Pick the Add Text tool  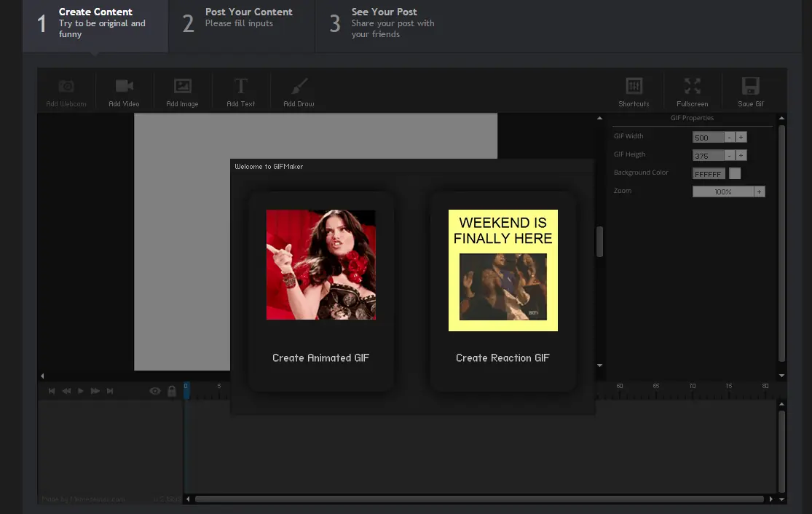[x=241, y=92]
